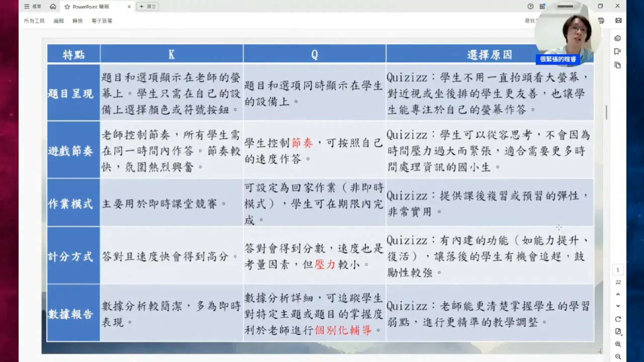This screenshot has width=644, height=362.
Task: Click the cell starting 'Quizizz：有內建的功能'
Action: point(490,256)
